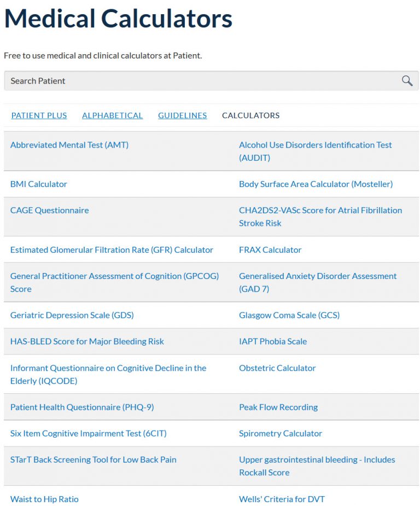Open Six Item Cognitive Impairment Test (6CIT)
The image size is (420, 506).
89,433
